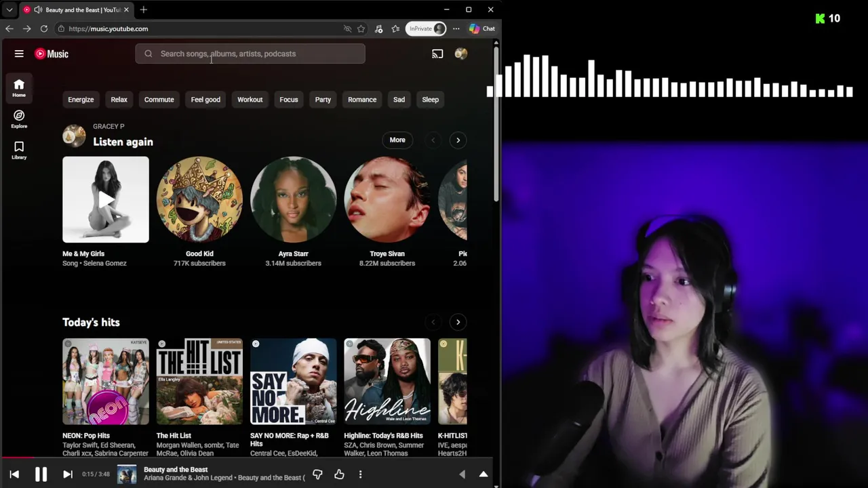Open Copilot Chat in browser
This screenshot has height=488, width=868.
(482, 28)
